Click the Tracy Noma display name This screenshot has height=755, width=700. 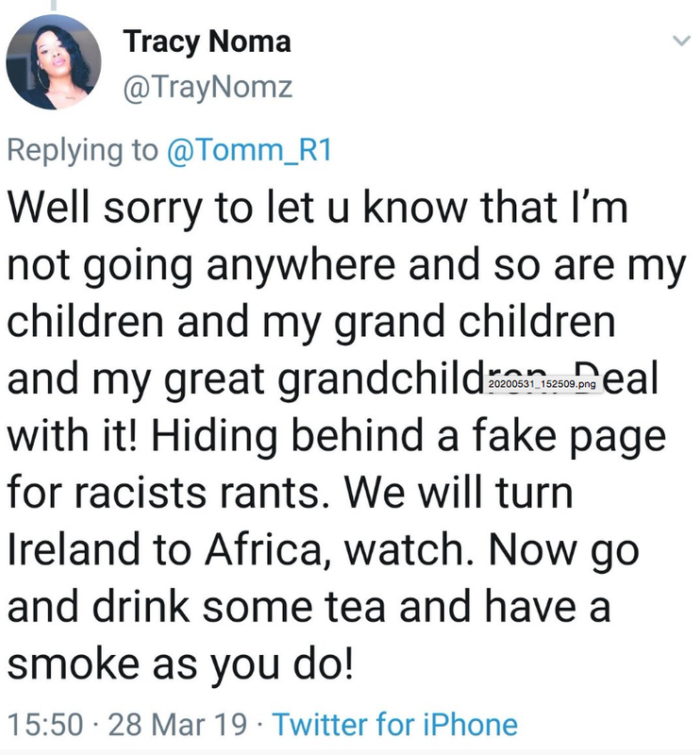pos(207,42)
